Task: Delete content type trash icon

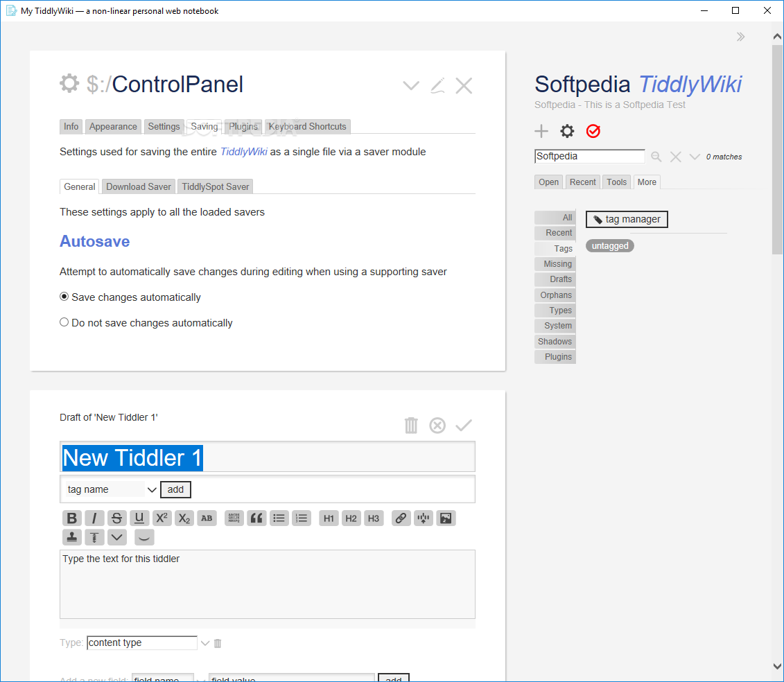Action: (218, 643)
